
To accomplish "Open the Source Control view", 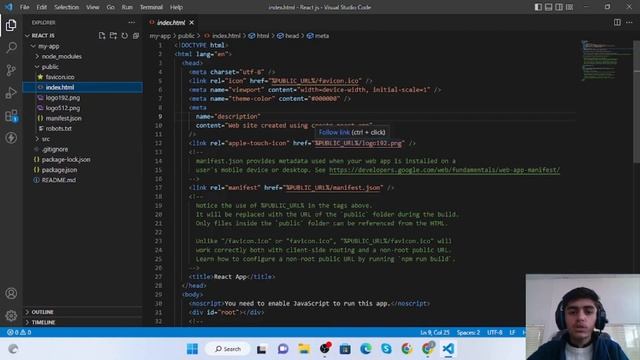I will (x=11, y=70).
